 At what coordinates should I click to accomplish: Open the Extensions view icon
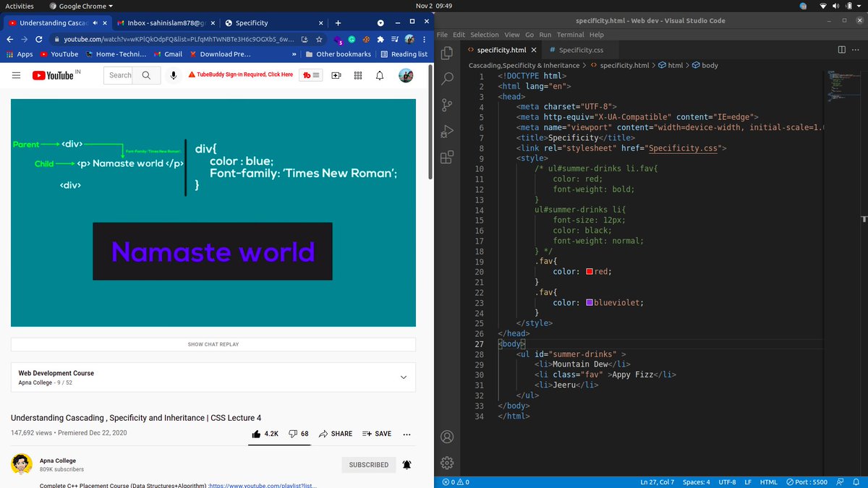pyautogui.click(x=447, y=157)
